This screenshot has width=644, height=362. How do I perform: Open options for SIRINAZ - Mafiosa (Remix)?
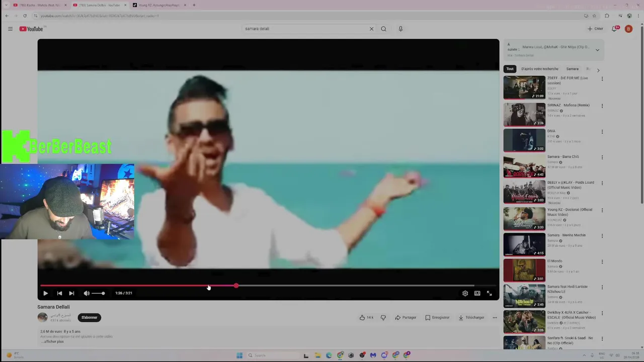[x=602, y=106]
